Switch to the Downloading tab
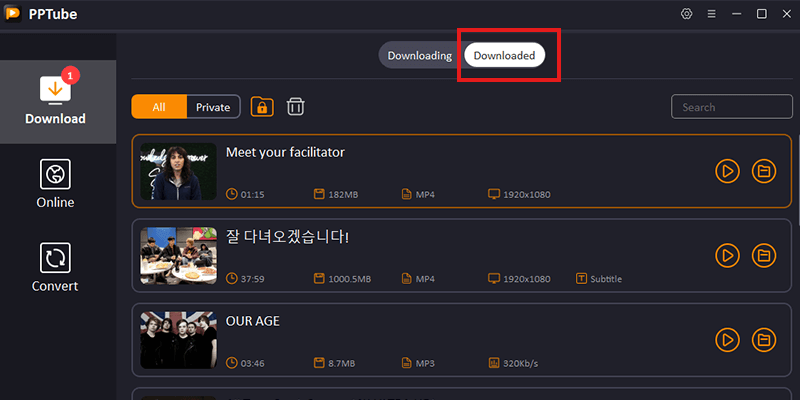 click(419, 56)
